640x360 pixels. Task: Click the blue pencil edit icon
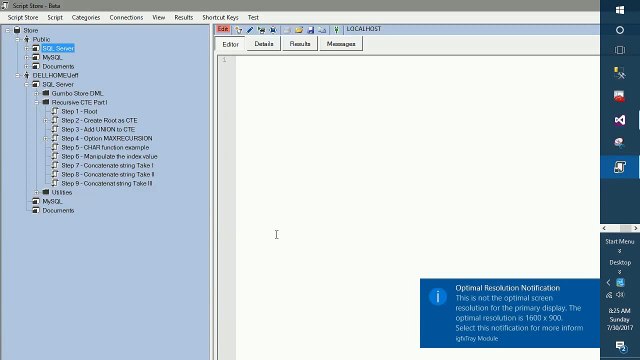click(x=250, y=30)
